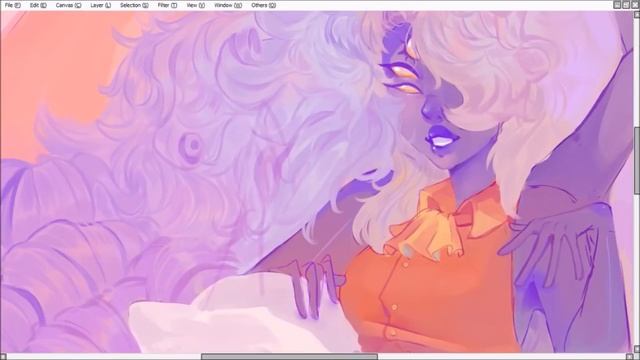Screen dimensions: 640x360
Task: Open the Selection menu
Action: coord(134,5)
